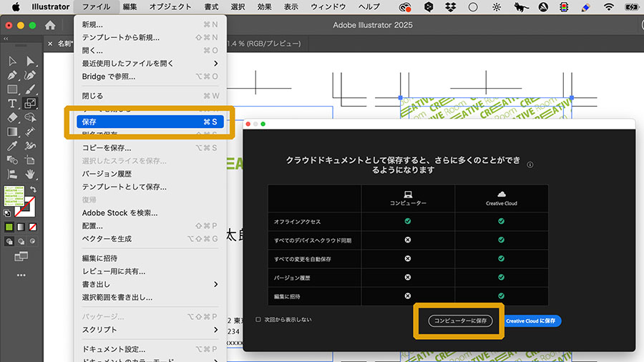Select the Eraser tool
The image size is (644, 362).
[x=12, y=117]
